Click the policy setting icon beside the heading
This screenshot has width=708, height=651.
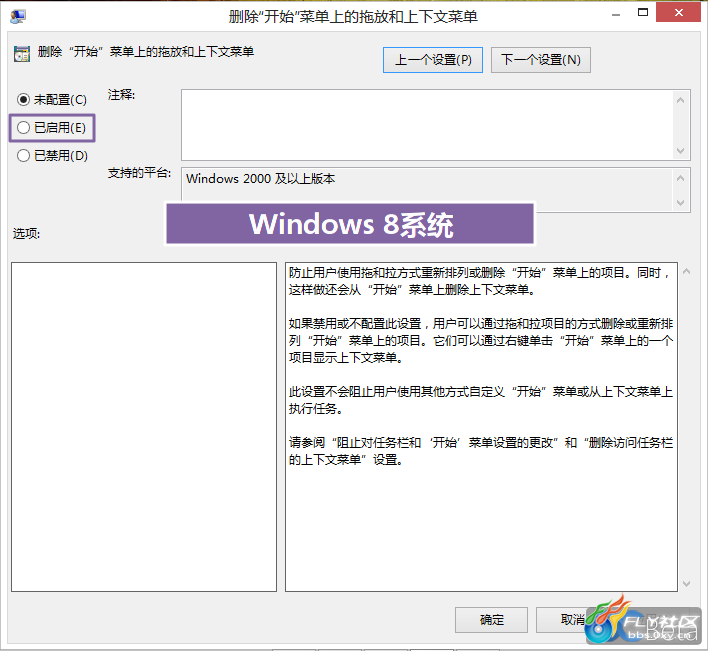pyautogui.click(x=22, y=53)
